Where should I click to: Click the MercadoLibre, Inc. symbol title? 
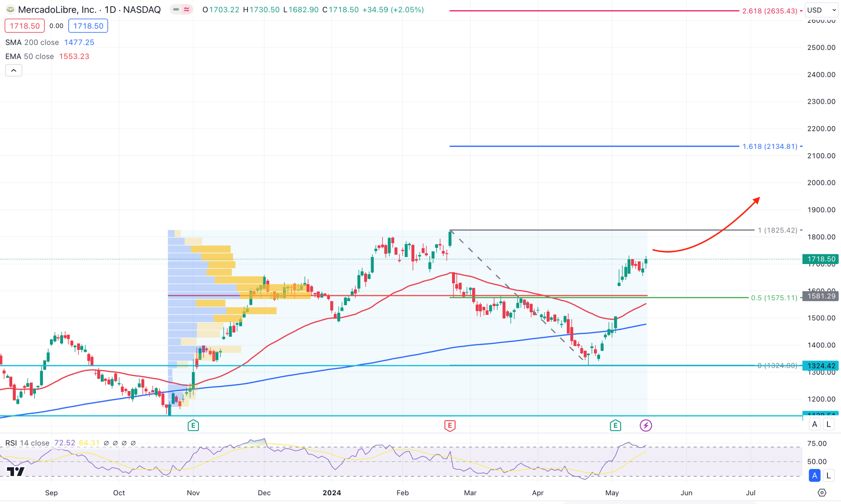57,10
